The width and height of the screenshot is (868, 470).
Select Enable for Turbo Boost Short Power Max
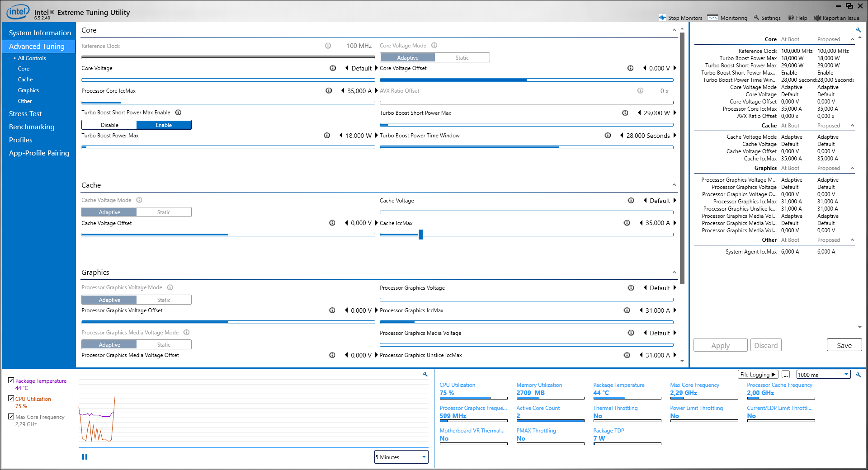click(164, 125)
